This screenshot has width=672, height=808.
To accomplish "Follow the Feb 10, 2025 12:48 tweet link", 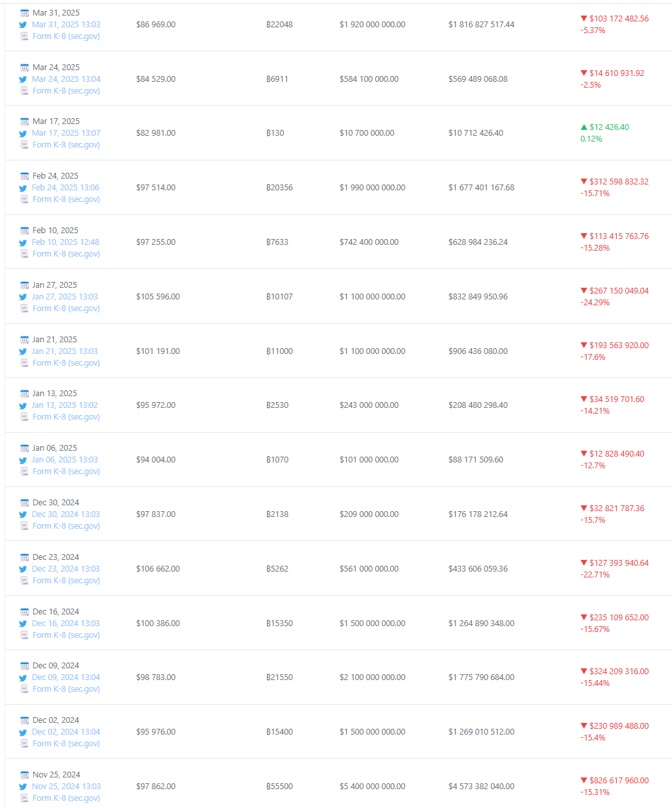I will tap(66, 242).
